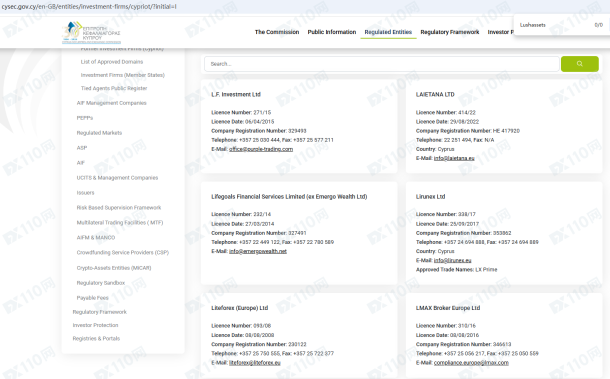
Task: Click liteforex@liteforex.eu email link
Action: 255,363
